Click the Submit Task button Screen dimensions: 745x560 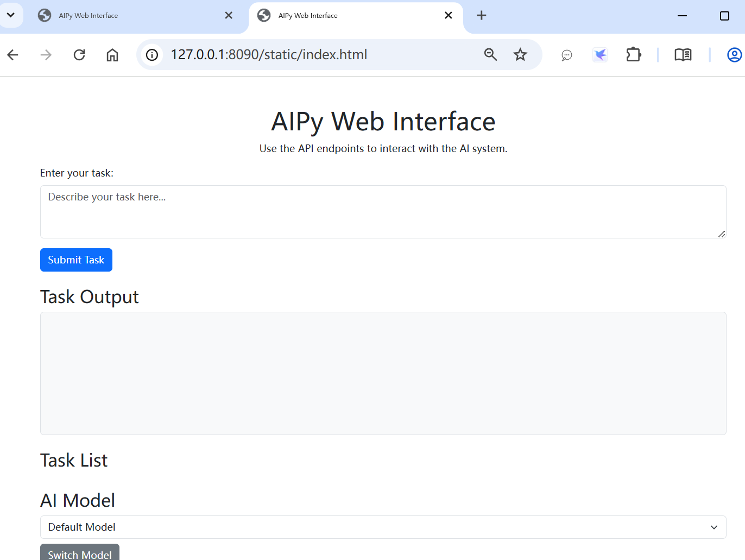(x=76, y=260)
